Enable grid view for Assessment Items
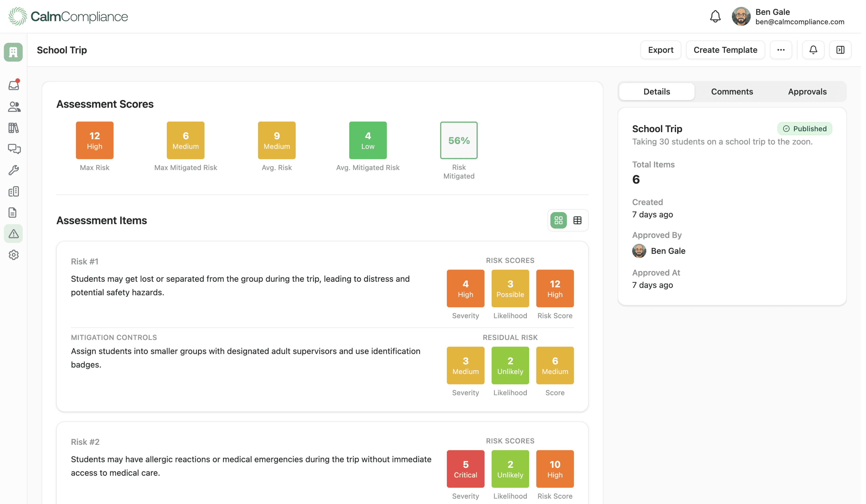Viewport: 866px width, 504px height. tap(558, 220)
